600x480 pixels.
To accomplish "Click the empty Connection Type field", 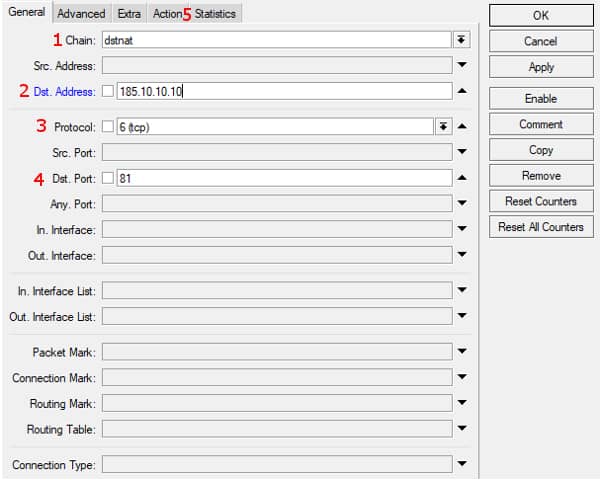I will [x=277, y=464].
